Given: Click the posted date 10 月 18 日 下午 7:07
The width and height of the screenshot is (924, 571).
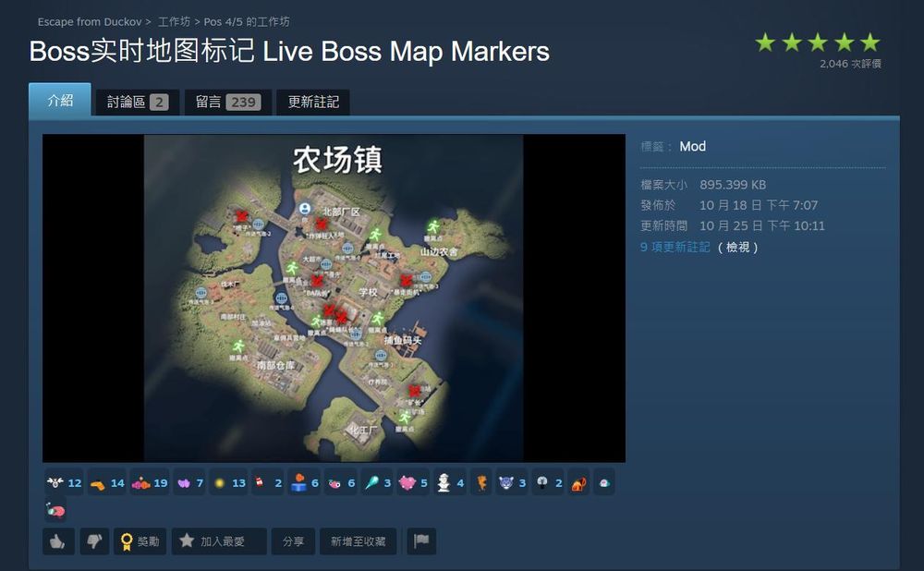Looking at the screenshot, I should [x=759, y=205].
